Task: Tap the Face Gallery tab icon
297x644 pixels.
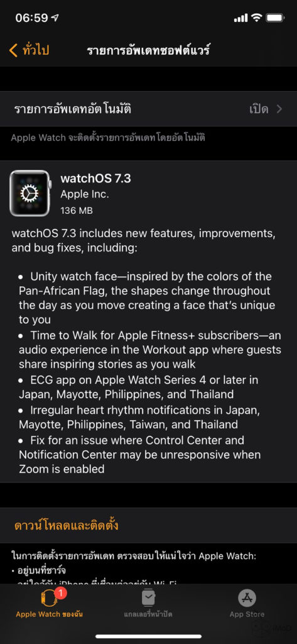Action: [x=148, y=598]
